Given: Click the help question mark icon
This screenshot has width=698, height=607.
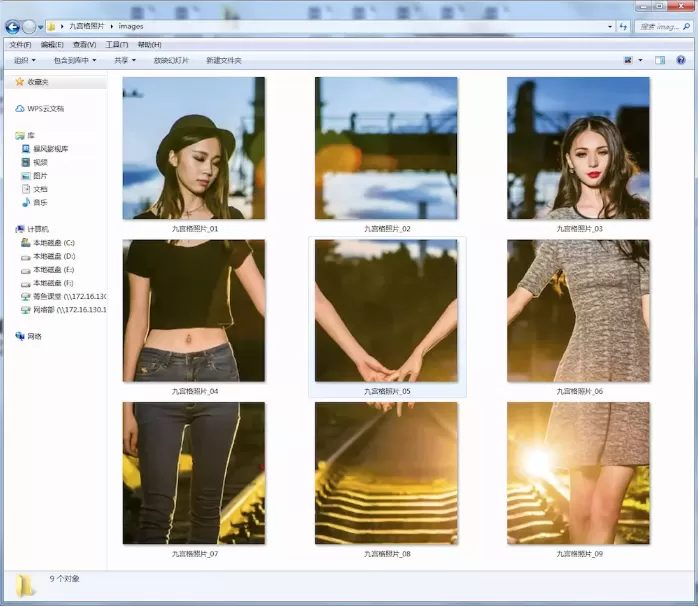Looking at the screenshot, I should 681,60.
